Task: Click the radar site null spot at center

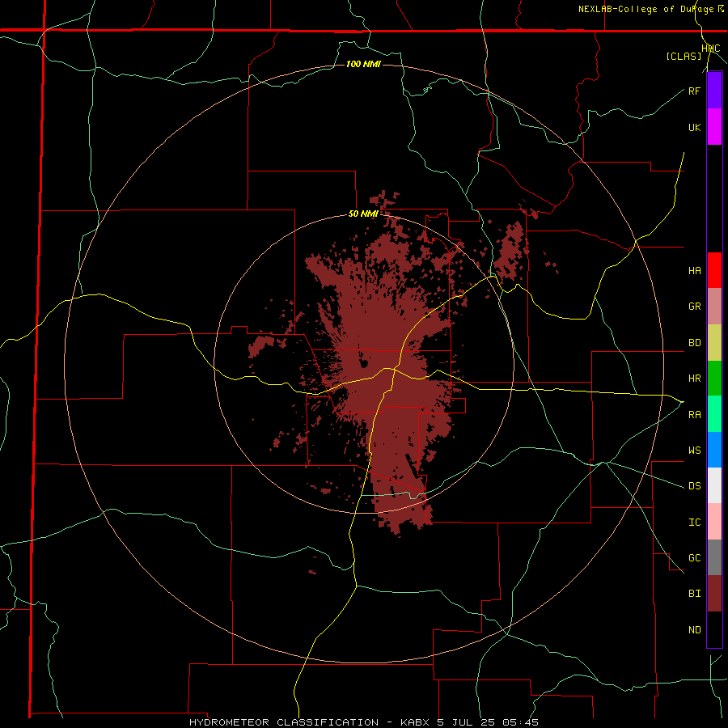Action: 364,363
